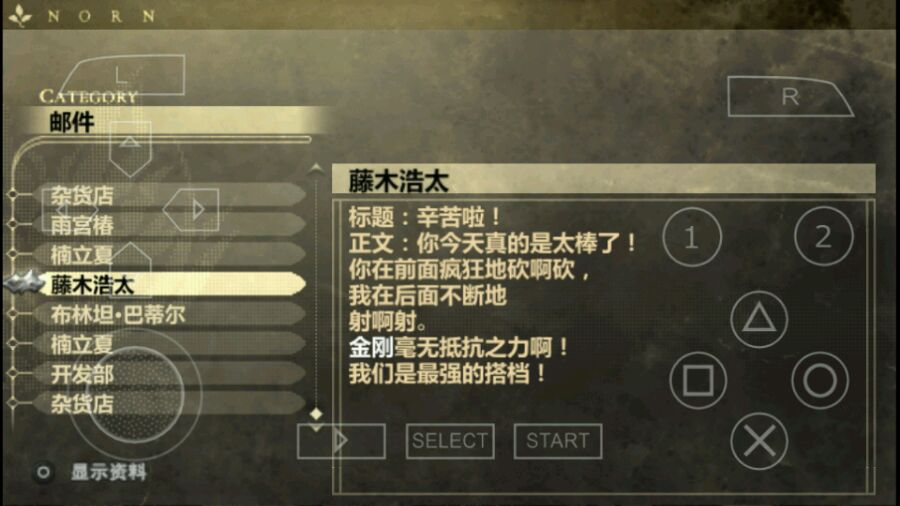Open the 布林坦·巴蒂尔 mail entry
The height and width of the screenshot is (506, 900).
click(169, 314)
